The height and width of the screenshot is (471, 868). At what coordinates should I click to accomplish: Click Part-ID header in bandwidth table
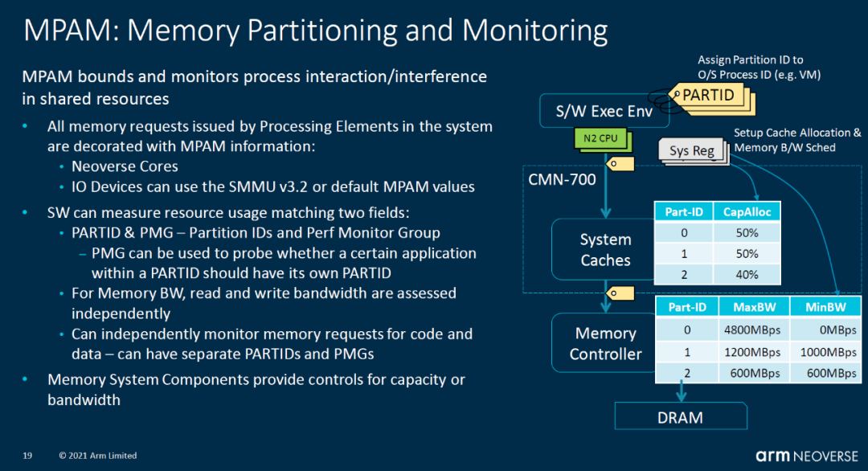click(687, 307)
